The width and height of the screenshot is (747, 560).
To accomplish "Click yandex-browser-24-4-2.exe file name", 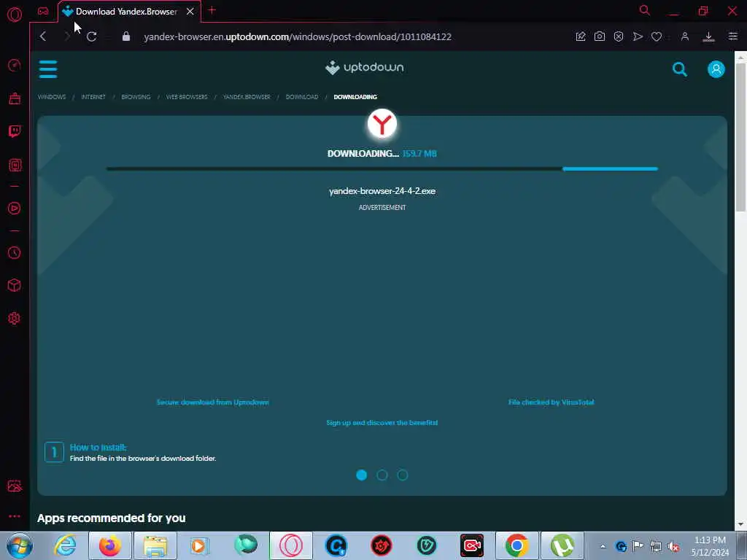I will (382, 191).
